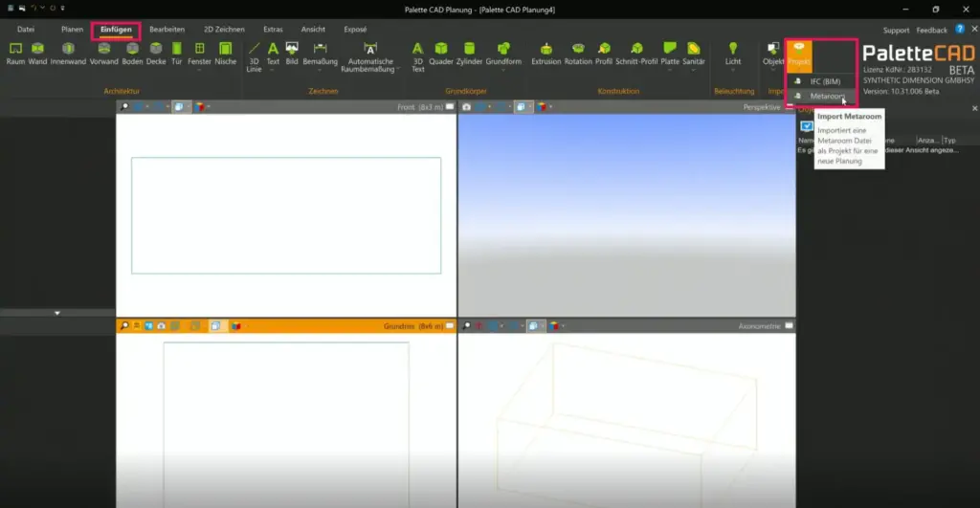This screenshot has width=980, height=508.
Task: Select the Text tool in Zeichnen
Action: pos(273,54)
